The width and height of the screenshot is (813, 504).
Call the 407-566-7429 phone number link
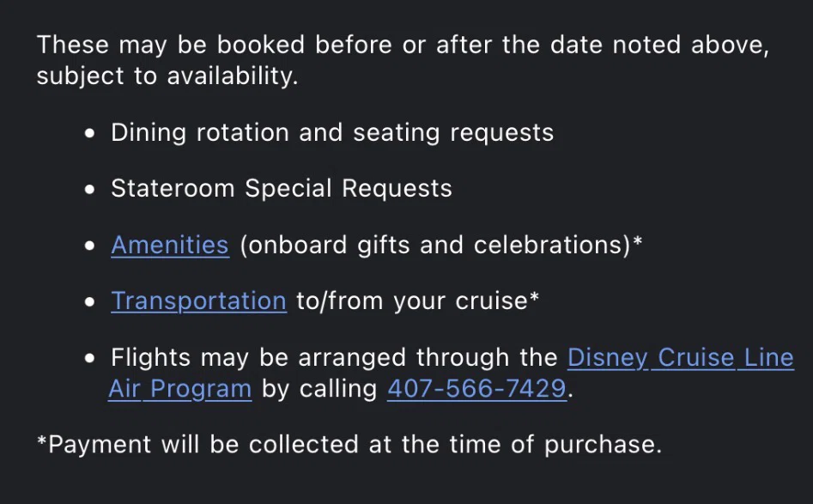(x=477, y=388)
